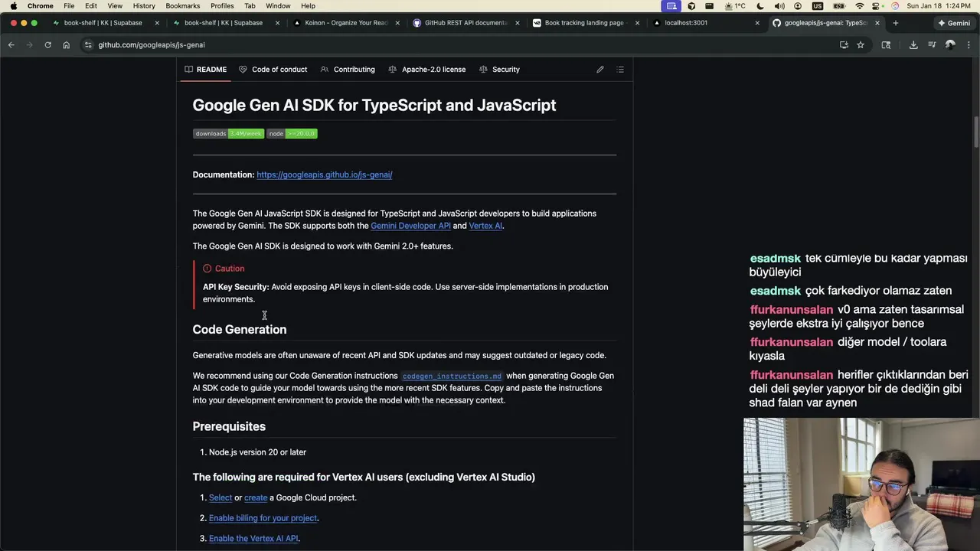Open codegen_instructions.md link
This screenshot has height=551, width=980.
tap(452, 376)
